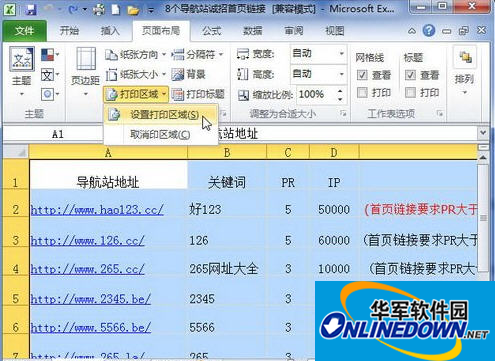Open the Margins (页边距) button

coord(86,71)
